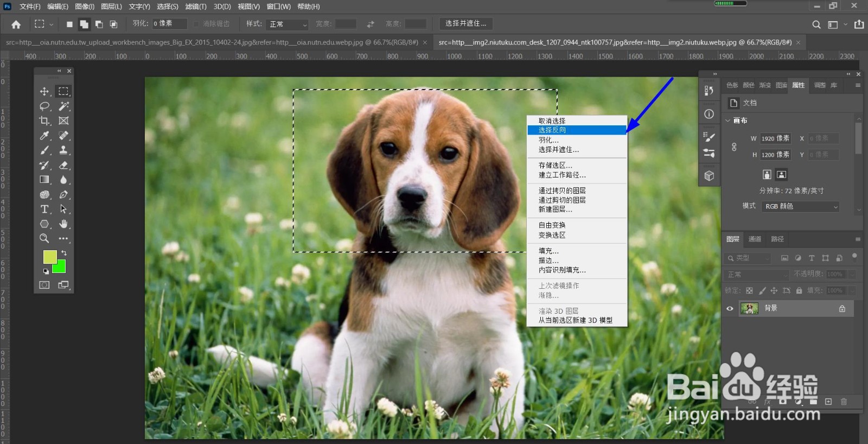Select the Pen tool

63,194
